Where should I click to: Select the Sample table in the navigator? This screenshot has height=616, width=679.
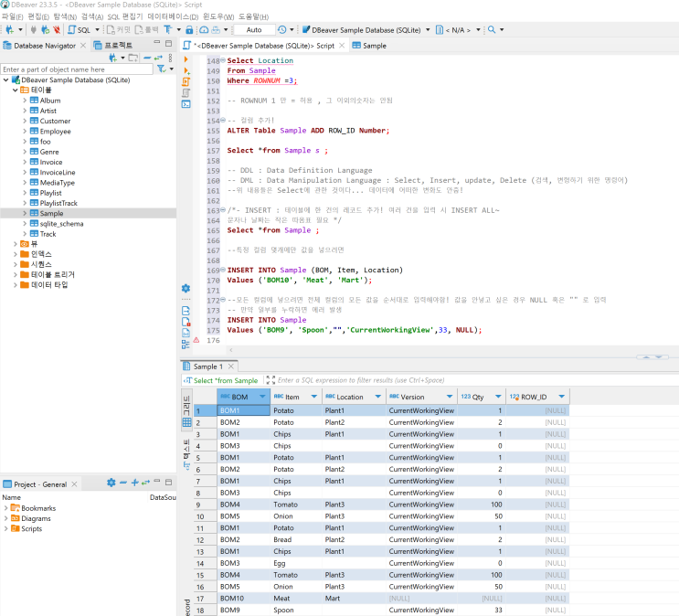click(x=51, y=213)
